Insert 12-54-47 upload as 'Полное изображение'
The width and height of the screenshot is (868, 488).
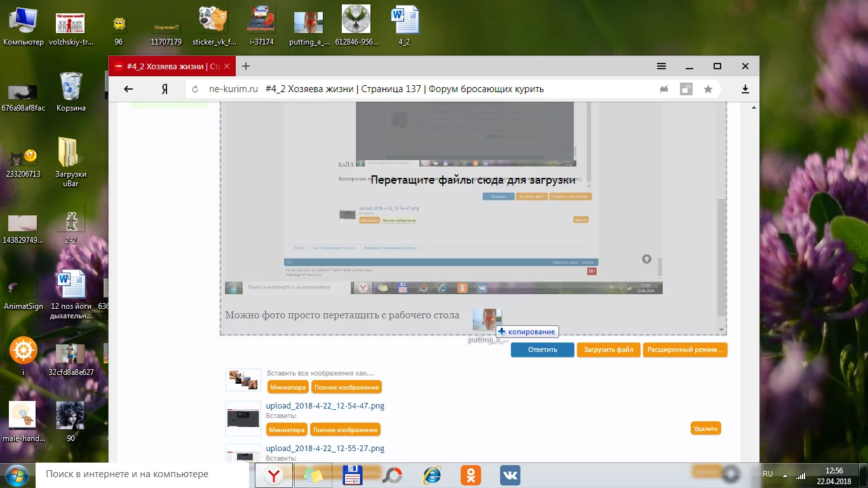tap(346, 430)
